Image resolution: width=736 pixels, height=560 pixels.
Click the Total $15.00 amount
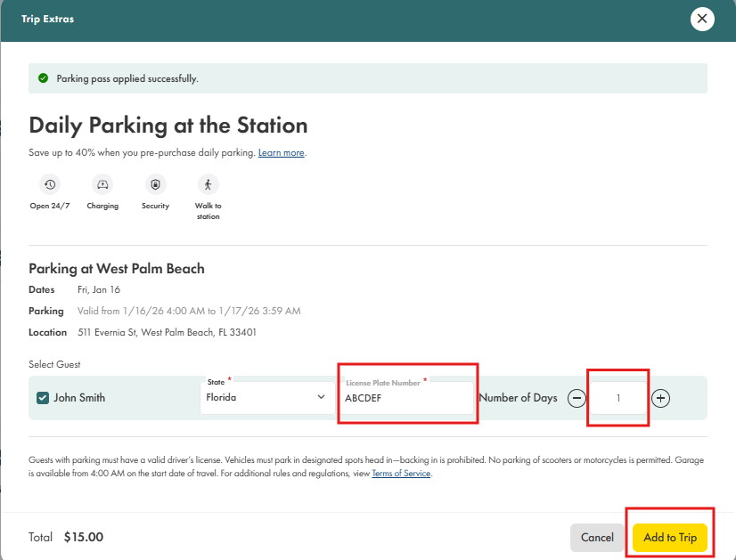point(84,537)
